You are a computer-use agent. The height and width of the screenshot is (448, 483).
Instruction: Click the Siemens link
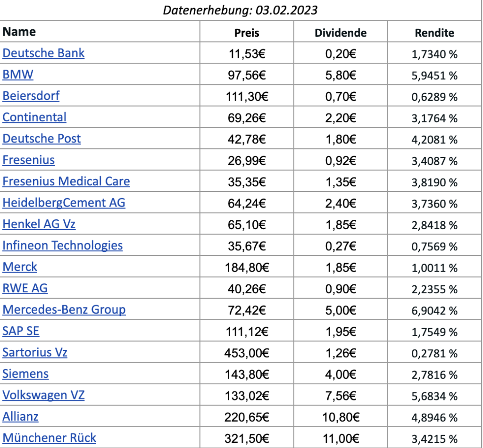25,374
